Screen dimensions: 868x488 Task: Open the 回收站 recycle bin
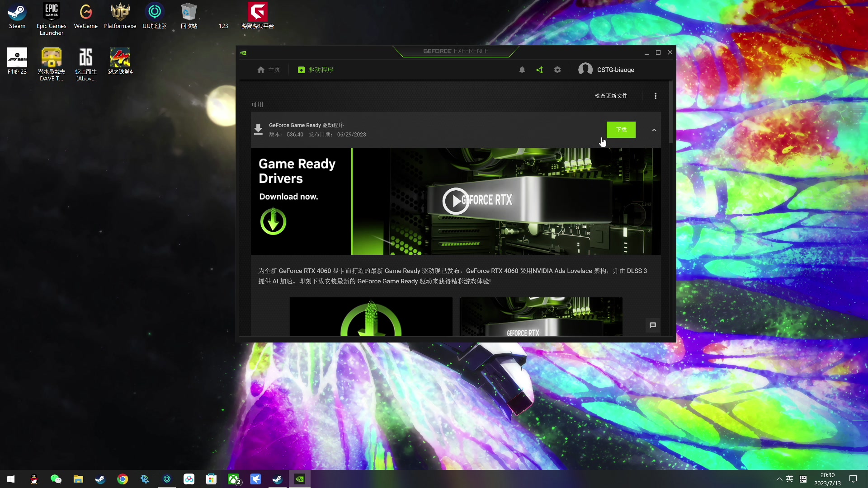pos(189,16)
